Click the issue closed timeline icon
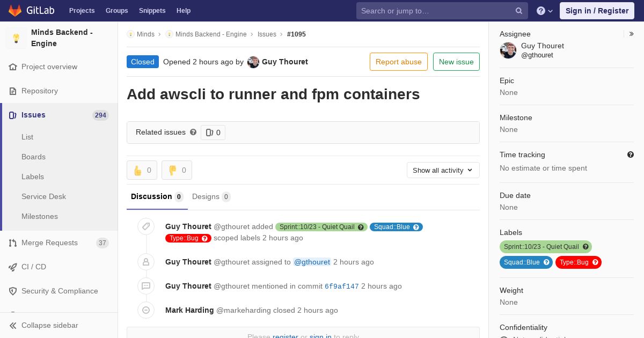Screen dimensions: 644x338 pos(146,310)
